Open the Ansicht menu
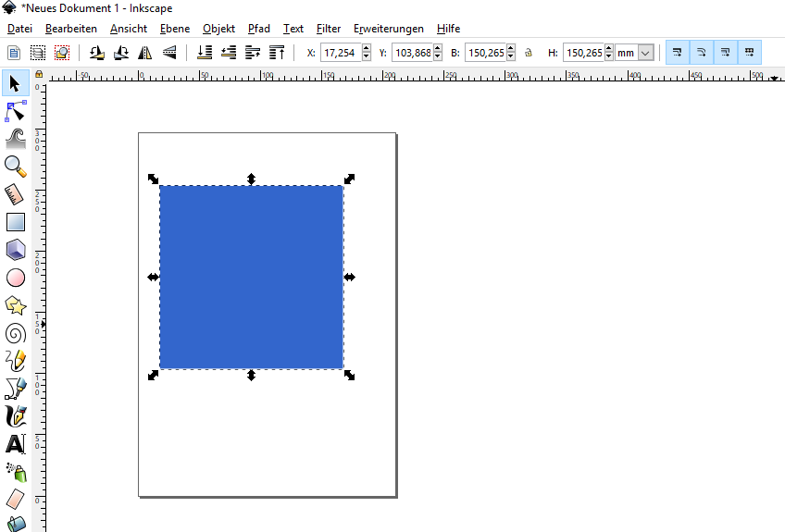 129,29
